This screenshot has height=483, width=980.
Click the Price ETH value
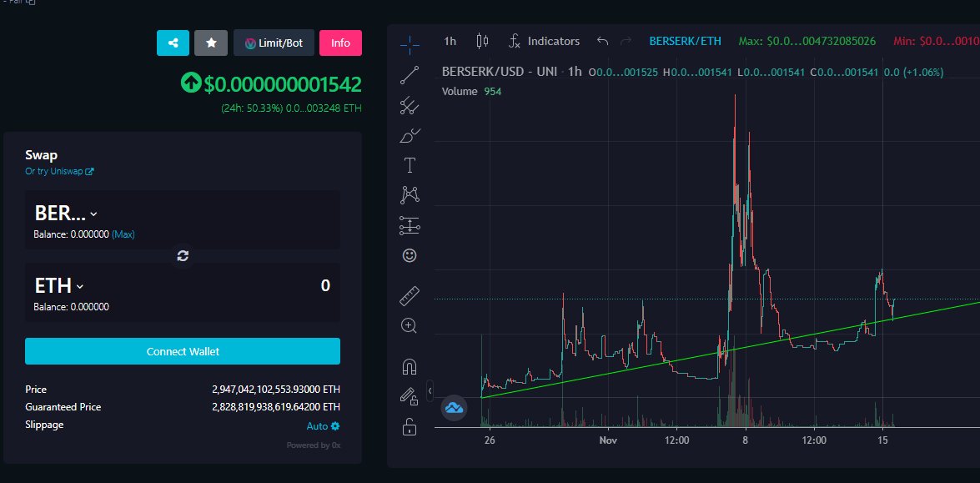(x=276, y=390)
